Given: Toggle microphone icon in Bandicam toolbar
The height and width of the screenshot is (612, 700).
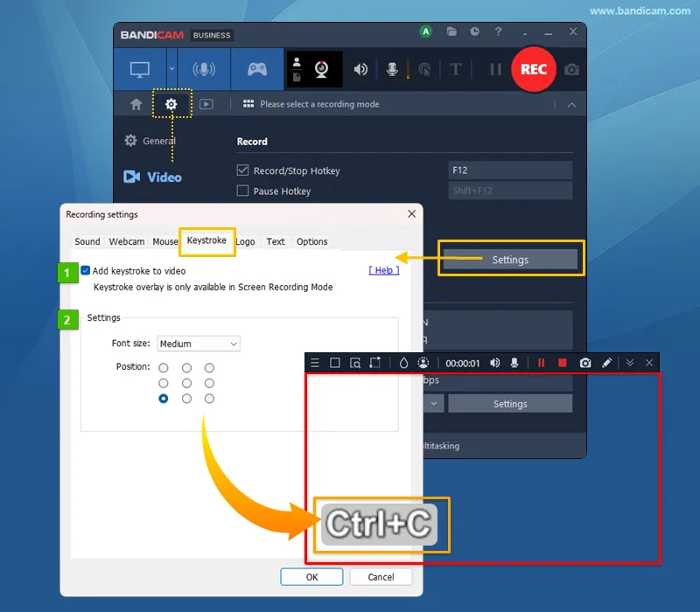Looking at the screenshot, I should click(x=392, y=69).
